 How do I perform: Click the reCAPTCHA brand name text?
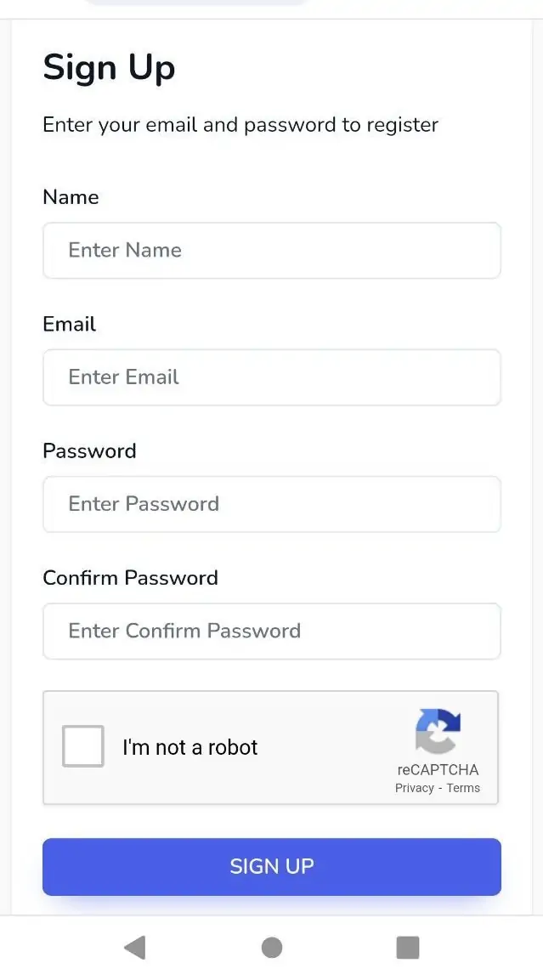438,770
